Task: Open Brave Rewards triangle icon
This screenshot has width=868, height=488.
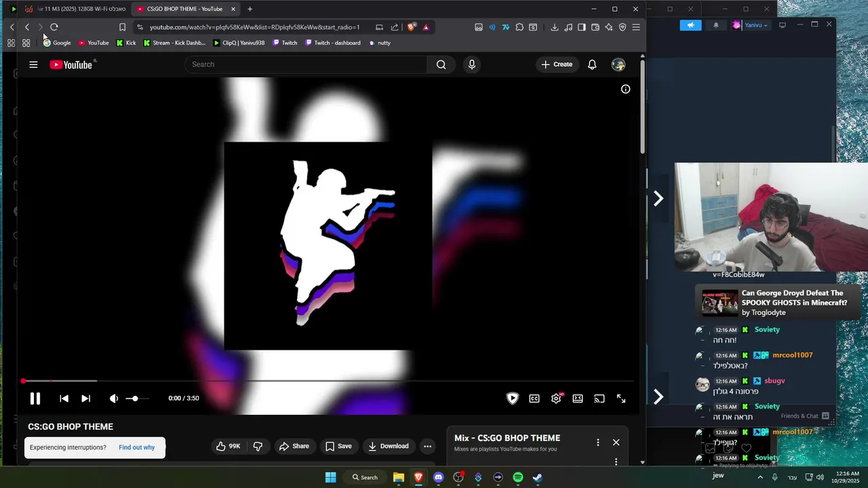Action: (x=426, y=27)
